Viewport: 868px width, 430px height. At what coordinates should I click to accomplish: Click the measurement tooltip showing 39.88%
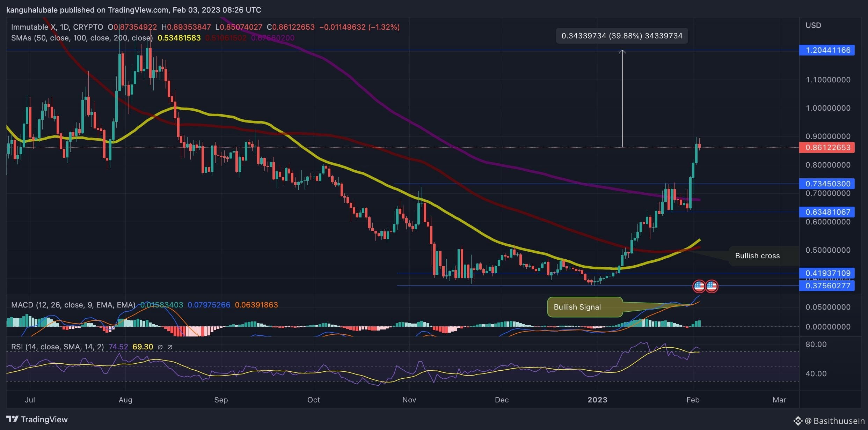click(x=622, y=36)
